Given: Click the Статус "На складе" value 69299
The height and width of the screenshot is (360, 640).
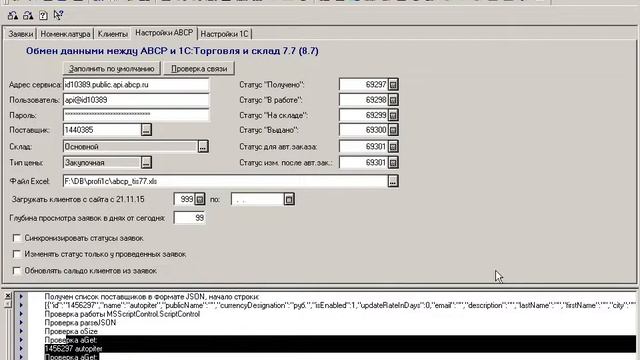Looking at the screenshot, I should coord(363,116).
